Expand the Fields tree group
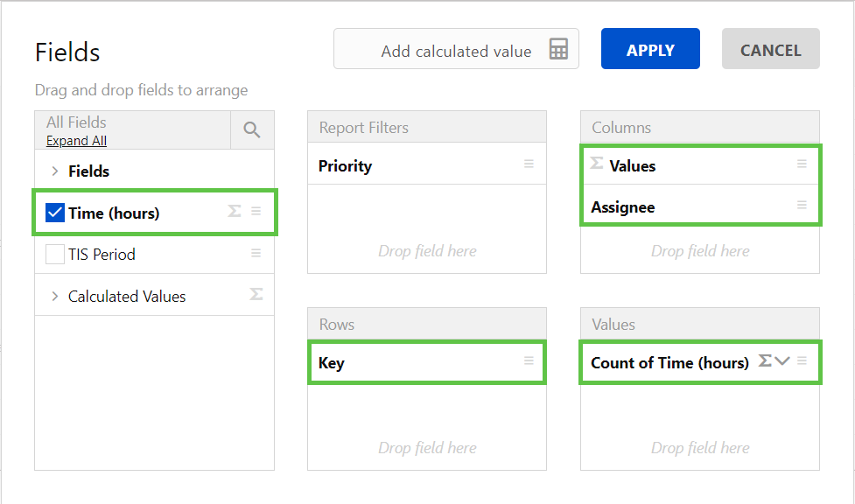Image resolution: width=855 pixels, height=504 pixels. pos(54,171)
